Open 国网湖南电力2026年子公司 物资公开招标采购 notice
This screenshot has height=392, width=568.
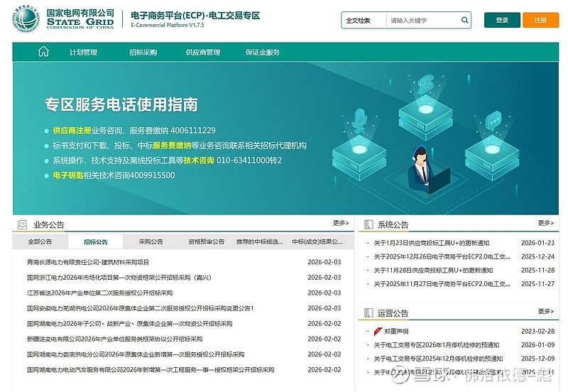(x=130, y=324)
